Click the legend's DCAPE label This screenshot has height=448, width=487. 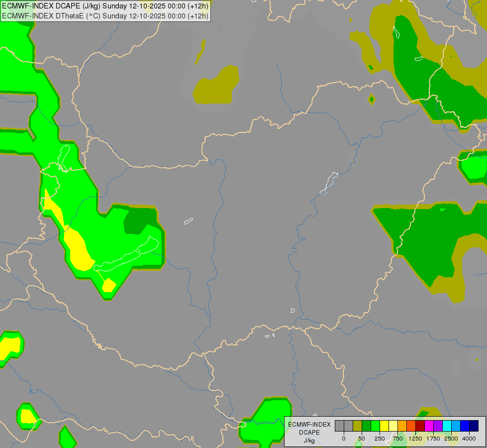coord(309,433)
